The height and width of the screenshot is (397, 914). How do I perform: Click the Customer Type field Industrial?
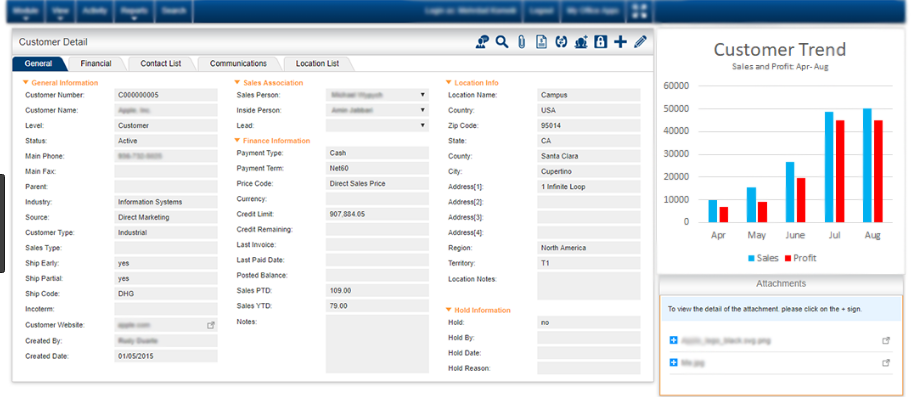(x=166, y=233)
